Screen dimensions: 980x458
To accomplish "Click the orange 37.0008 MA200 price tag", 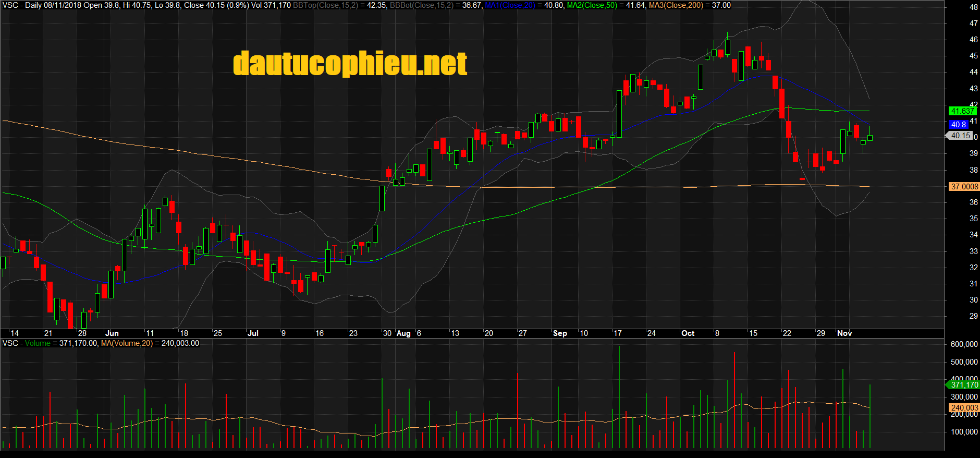I will (964, 187).
